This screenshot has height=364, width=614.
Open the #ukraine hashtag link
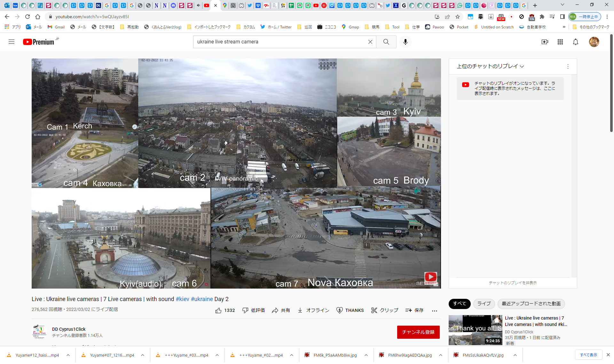[x=202, y=299]
